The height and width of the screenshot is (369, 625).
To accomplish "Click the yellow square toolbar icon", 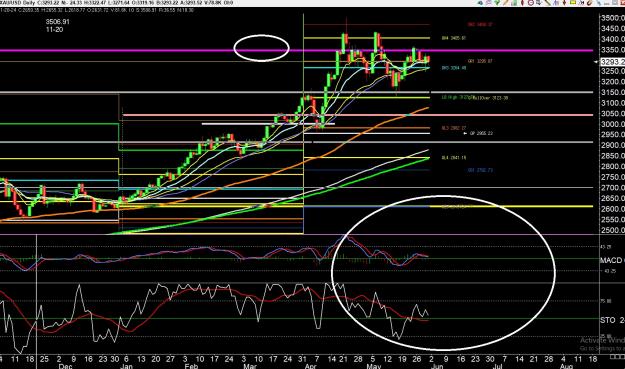I will (x=572, y=2).
